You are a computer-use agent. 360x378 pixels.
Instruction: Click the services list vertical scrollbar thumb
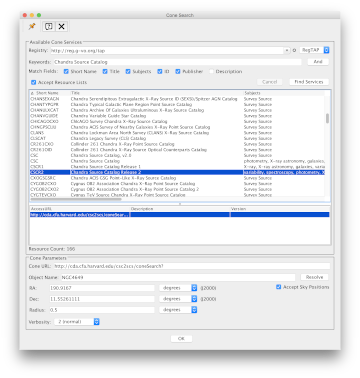point(327,118)
